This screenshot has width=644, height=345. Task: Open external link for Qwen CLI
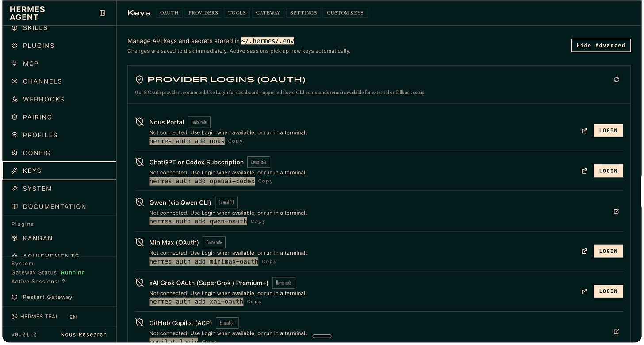[x=617, y=211]
